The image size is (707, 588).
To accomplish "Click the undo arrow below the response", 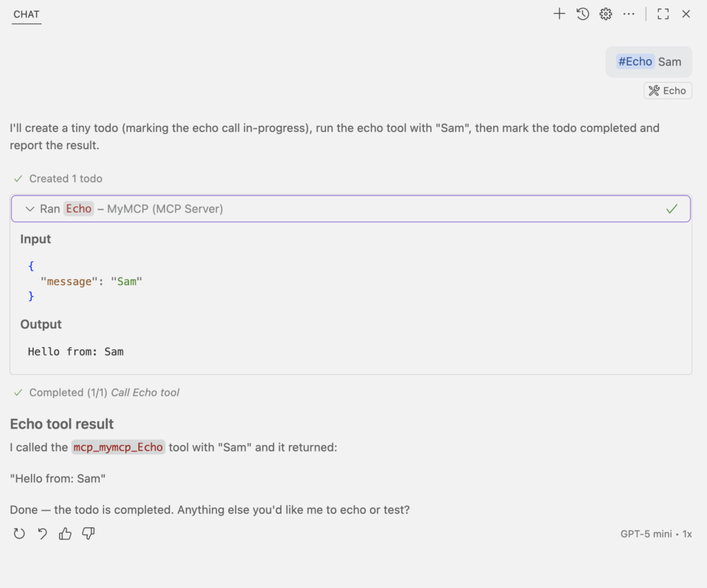I will click(42, 533).
